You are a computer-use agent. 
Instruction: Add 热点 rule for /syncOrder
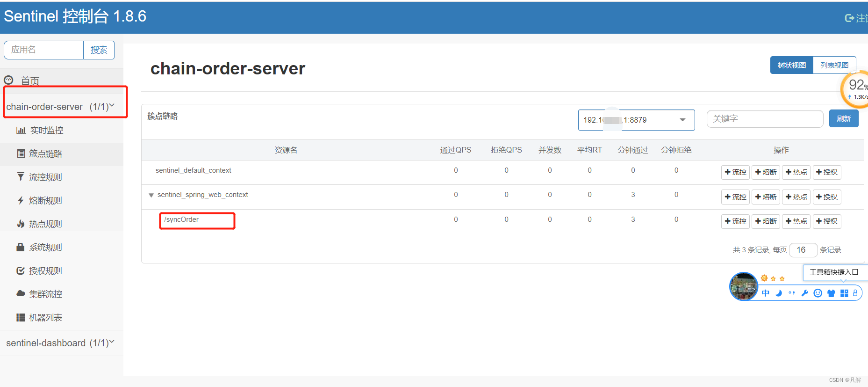click(x=796, y=221)
